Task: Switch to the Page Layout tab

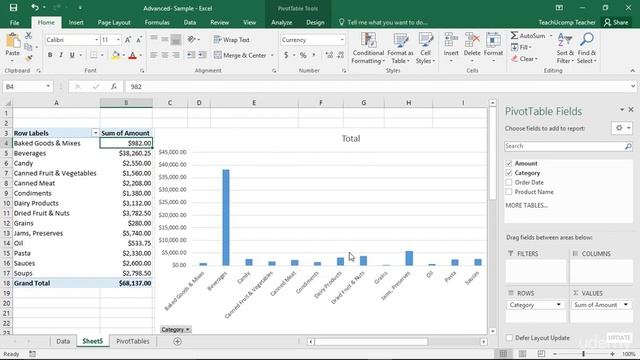Action: coord(114,22)
